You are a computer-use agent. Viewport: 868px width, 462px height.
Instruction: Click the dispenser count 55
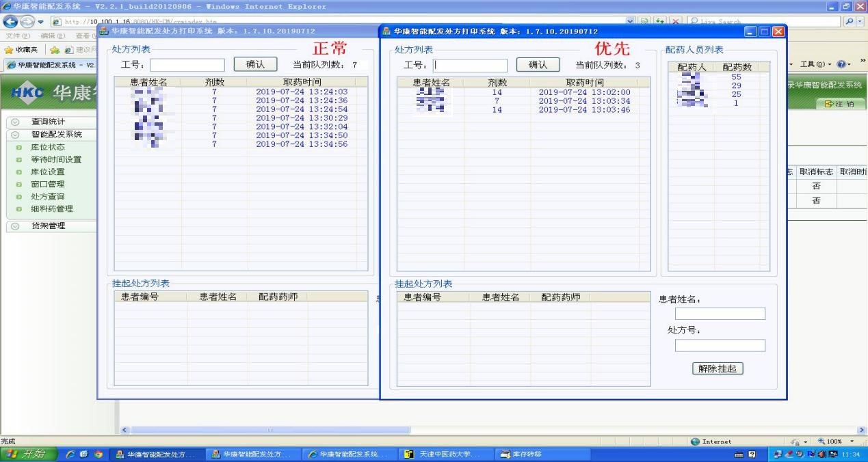[736, 77]
